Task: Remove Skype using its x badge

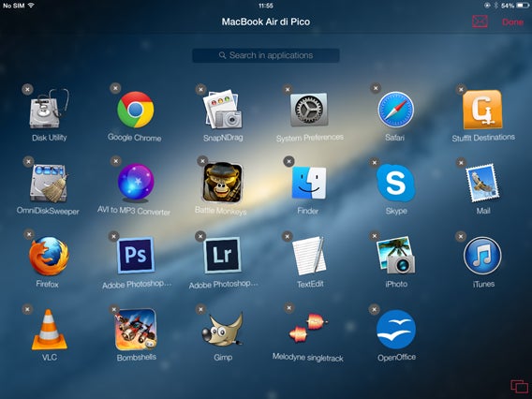Action: 375,163
